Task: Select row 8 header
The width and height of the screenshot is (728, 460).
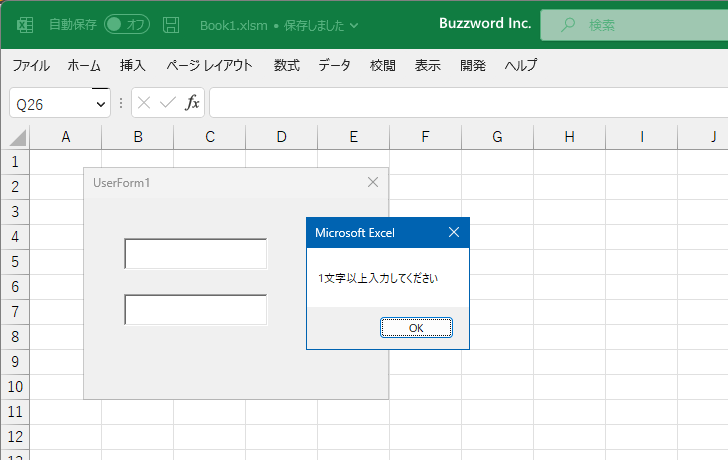Action: coord(15,337)
